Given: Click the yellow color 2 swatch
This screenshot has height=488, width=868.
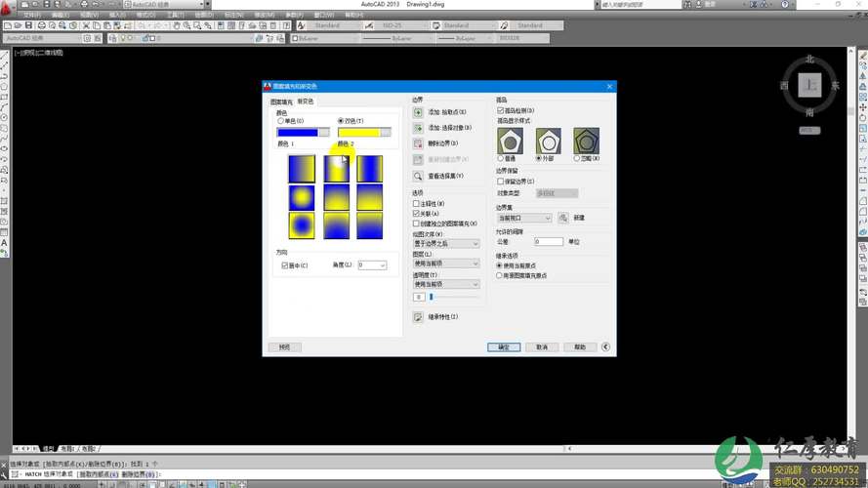Looking at the screenshot, I should pyautogui.click(x=358, y=132).
